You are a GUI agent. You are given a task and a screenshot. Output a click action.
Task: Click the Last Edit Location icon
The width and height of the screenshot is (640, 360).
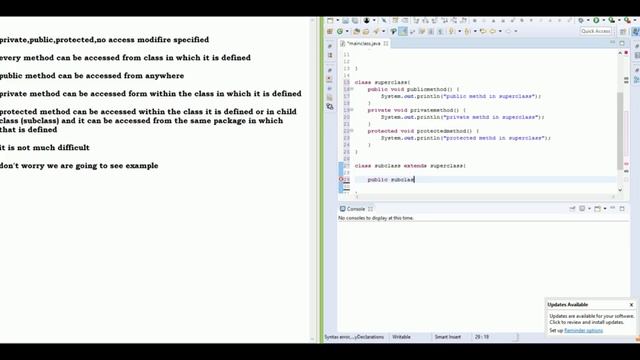tap(483, 31)
